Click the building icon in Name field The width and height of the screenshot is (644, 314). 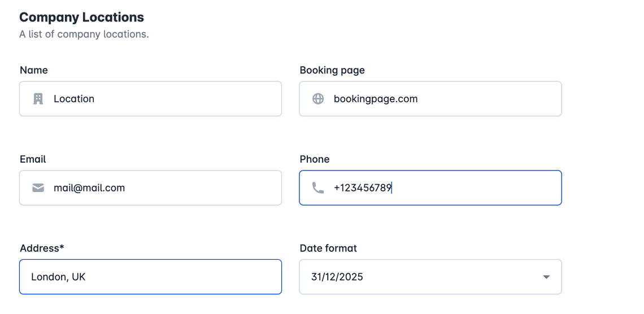38,99
